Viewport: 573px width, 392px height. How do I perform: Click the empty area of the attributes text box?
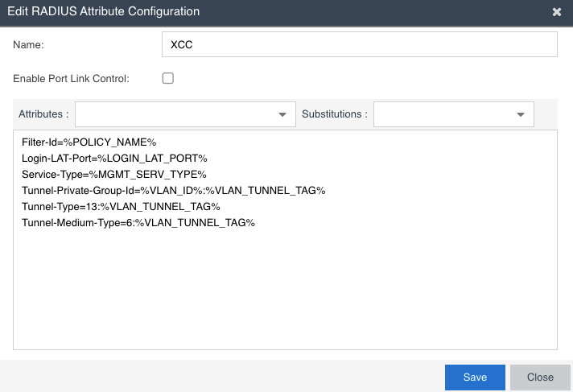[285, 298]
